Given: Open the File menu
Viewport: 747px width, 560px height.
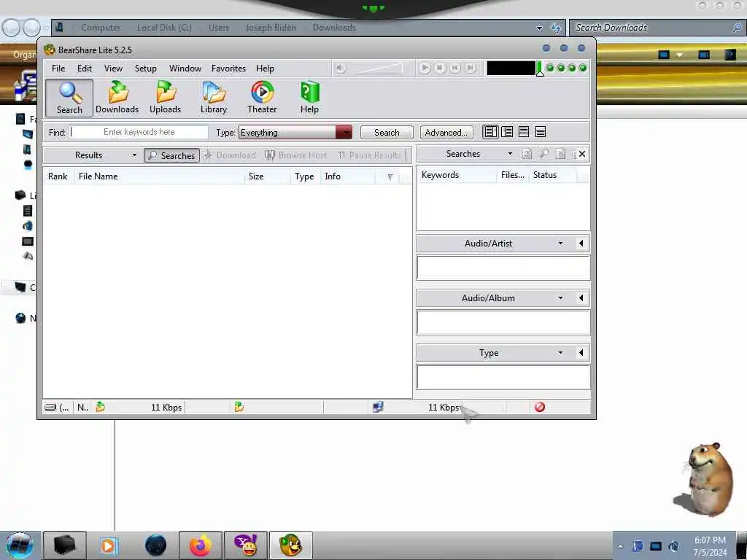Looking at the screenshot, I should tap(58, 69).
